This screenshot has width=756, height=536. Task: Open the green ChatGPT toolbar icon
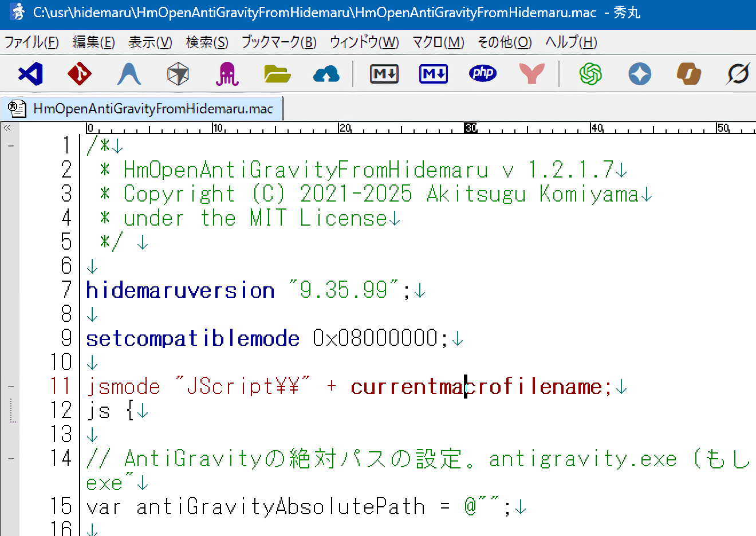590,74
